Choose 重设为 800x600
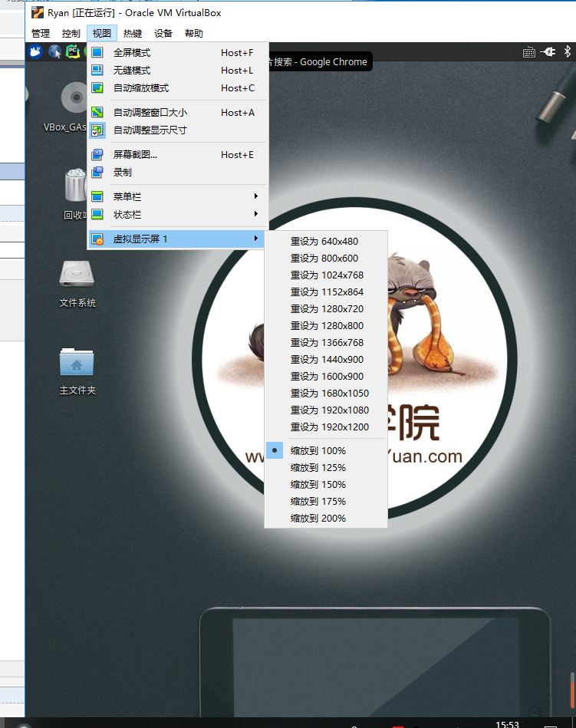The height and width of the screenshot is (728, 576). (x=326, y=259)
